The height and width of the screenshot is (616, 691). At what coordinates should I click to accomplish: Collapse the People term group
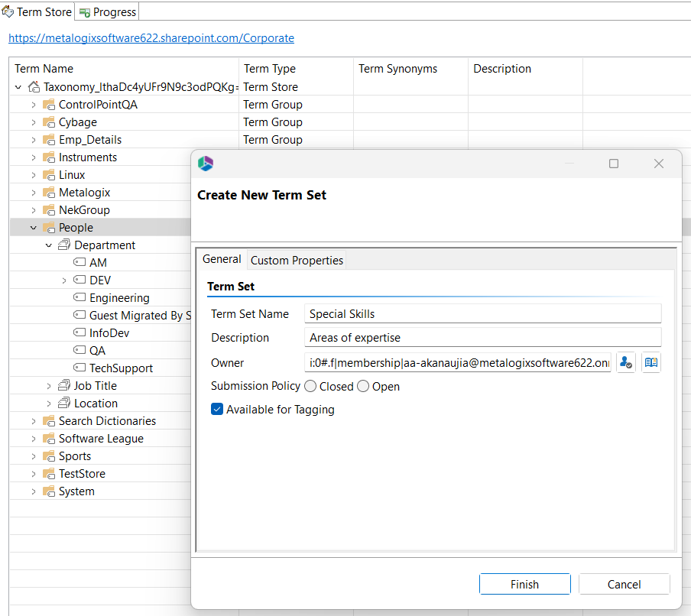tap(33, 228)
